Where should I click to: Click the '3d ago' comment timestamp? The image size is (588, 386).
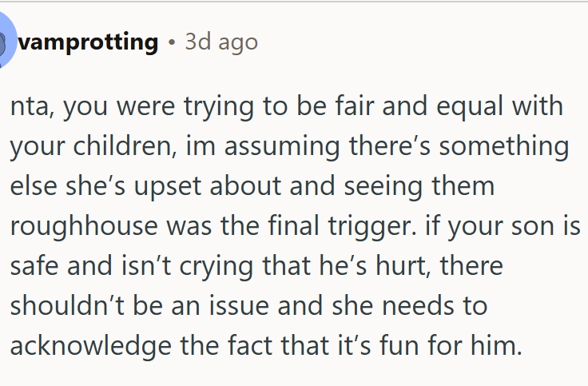[221, 42]
